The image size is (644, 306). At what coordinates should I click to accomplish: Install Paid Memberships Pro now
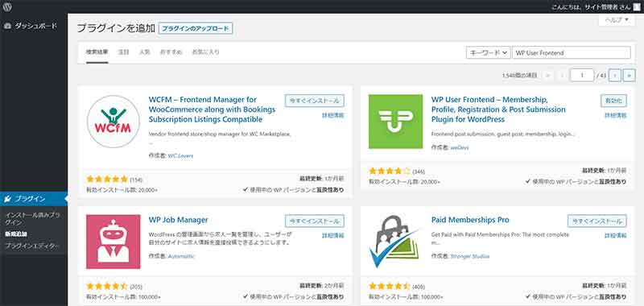[x=597, y=221]
